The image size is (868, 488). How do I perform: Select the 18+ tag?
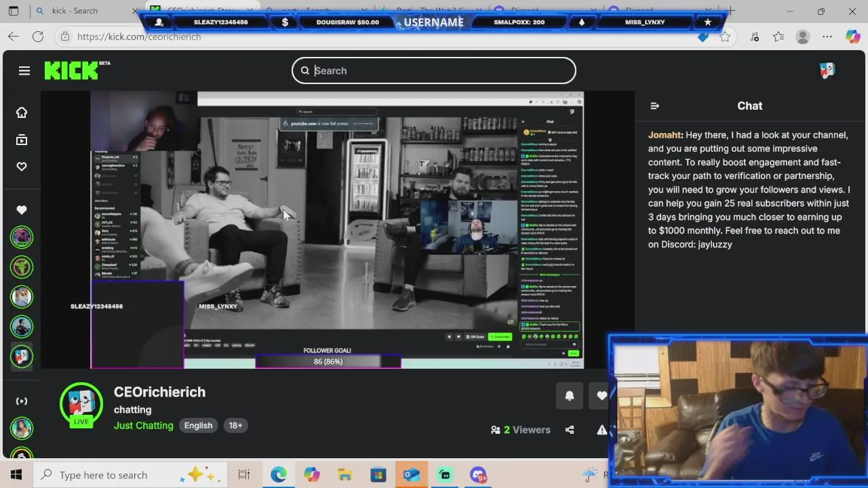click(235, 426)
